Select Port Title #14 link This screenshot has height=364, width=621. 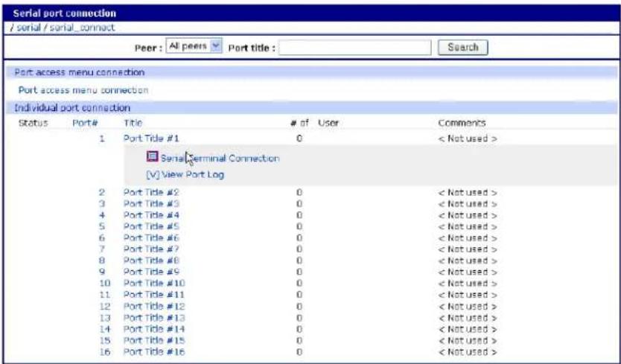(x=154, y=329)
